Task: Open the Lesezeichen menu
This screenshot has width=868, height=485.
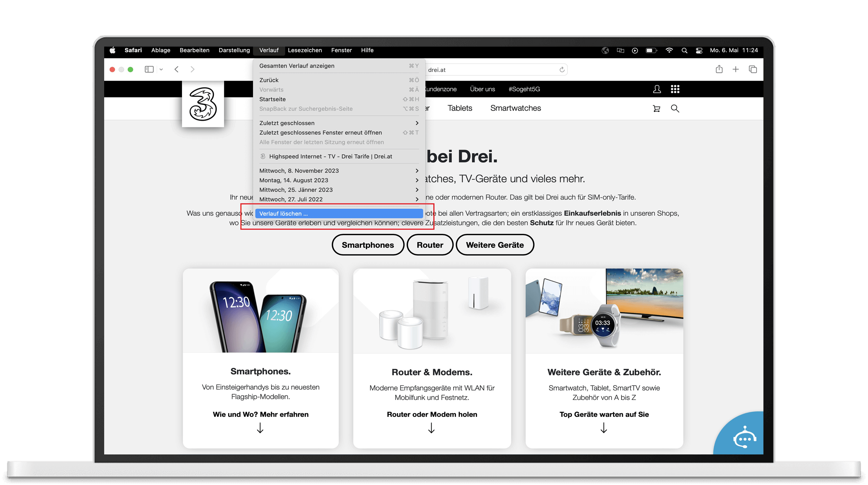Action: point(305,50)
